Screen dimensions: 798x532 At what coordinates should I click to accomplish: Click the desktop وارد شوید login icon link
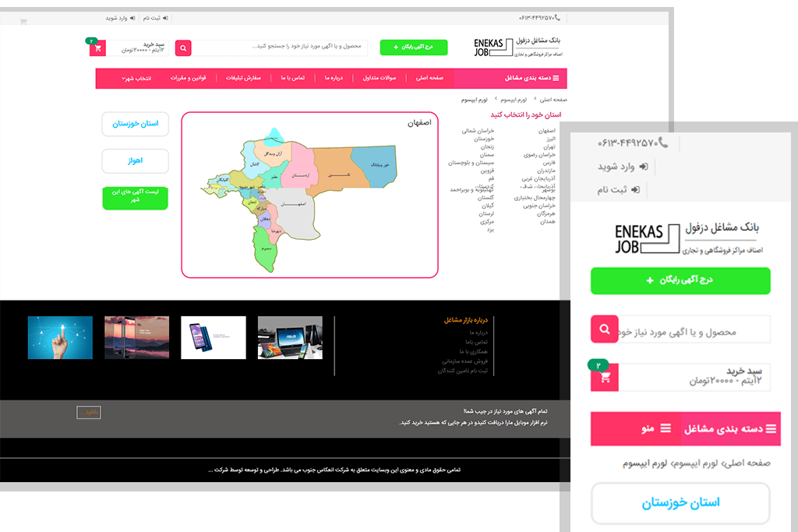point(120,16)
